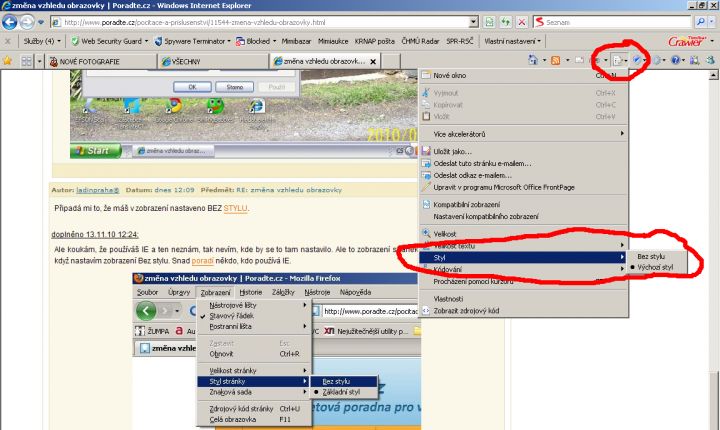Go back with the browser Back arrow
This screenshot has height=430, width=720.
pos(10,22)
